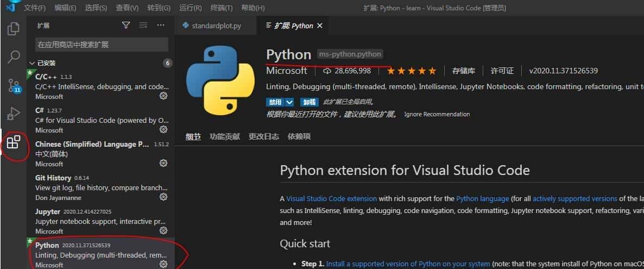644x269 pixels.
Task: Open manage gear for Git History extension
Action: (x=163, y=197)
